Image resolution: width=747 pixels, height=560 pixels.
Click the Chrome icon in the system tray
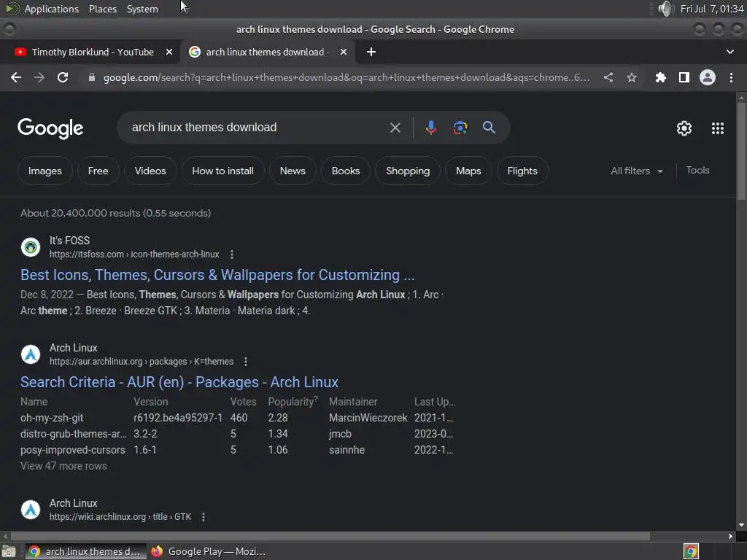tap(691, 551)
